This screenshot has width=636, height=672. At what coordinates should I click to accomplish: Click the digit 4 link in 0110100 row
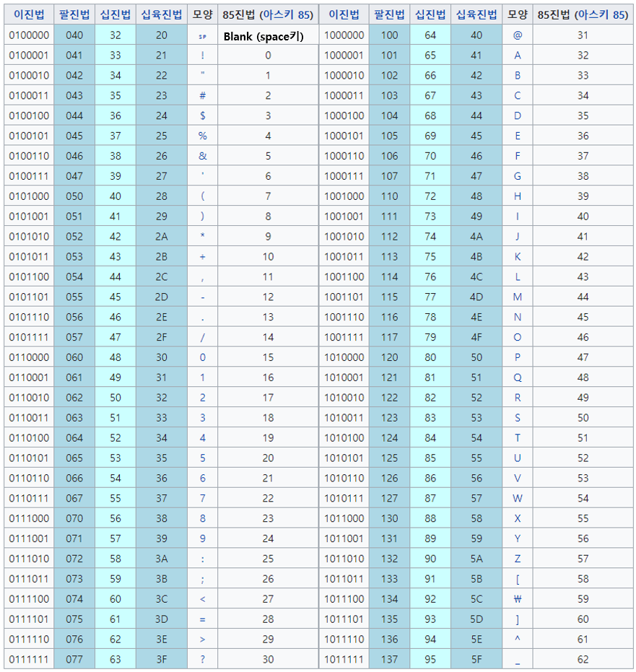(203, 438)
